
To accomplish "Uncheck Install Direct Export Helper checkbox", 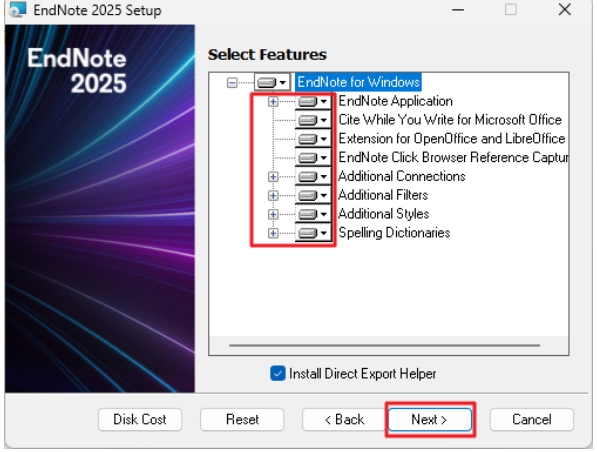I will [278, 373].
